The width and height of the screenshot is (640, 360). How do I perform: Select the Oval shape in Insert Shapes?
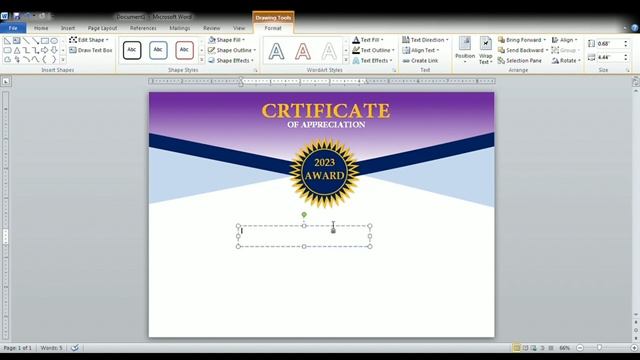(x=54, y=41)
